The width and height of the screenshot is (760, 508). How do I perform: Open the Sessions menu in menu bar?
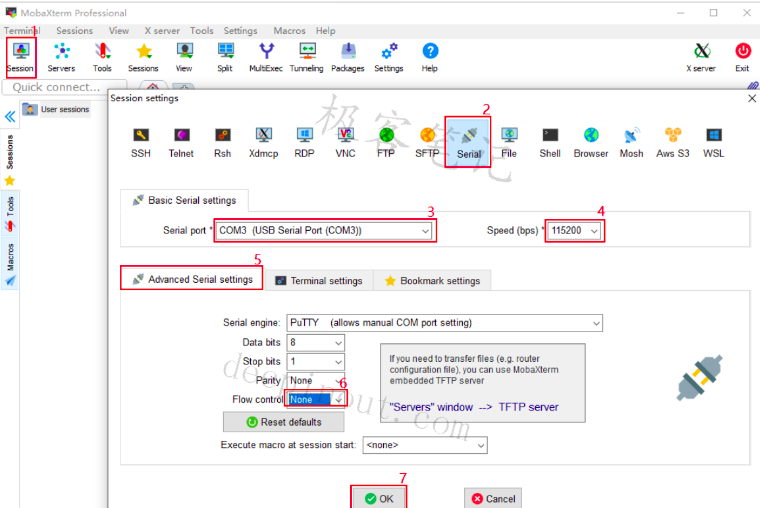tap(74, 31)
